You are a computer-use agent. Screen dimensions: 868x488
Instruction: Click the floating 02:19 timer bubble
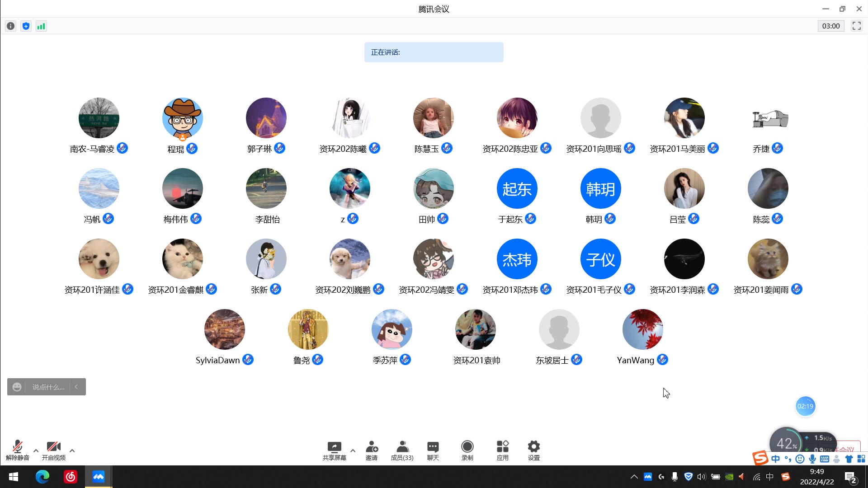click(805, 406)
